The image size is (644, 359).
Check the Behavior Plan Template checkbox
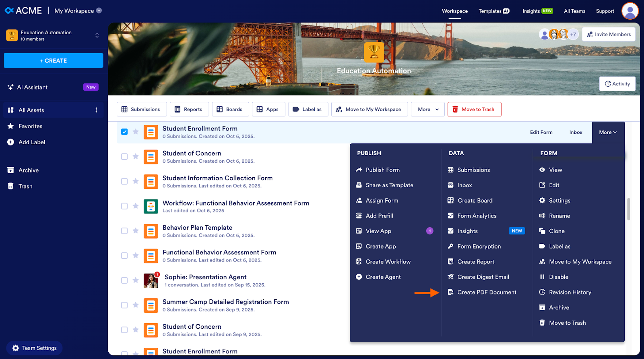point(124,231)
